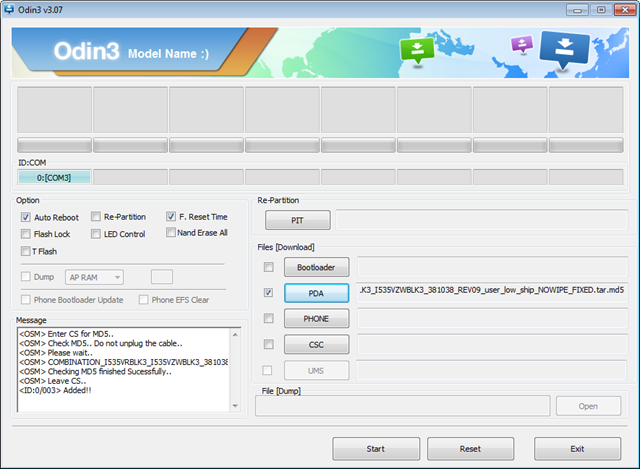Click the large blue download bubble icon
Image resolution: width=640 pixels, height=469 pixels.
(x=564, y=49)
